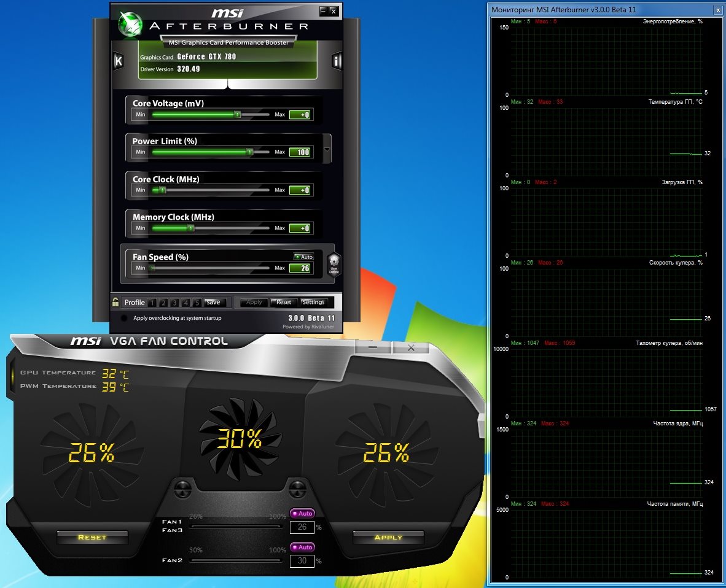Toggle Auto for Afterburner Fan Speed
This screenshot has height=588, width=726.
303,257
